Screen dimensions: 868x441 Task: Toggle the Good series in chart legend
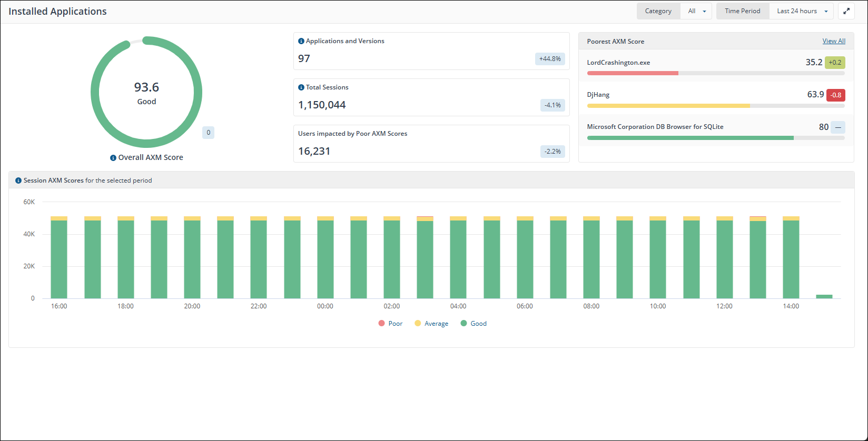(x=474, y=324)
